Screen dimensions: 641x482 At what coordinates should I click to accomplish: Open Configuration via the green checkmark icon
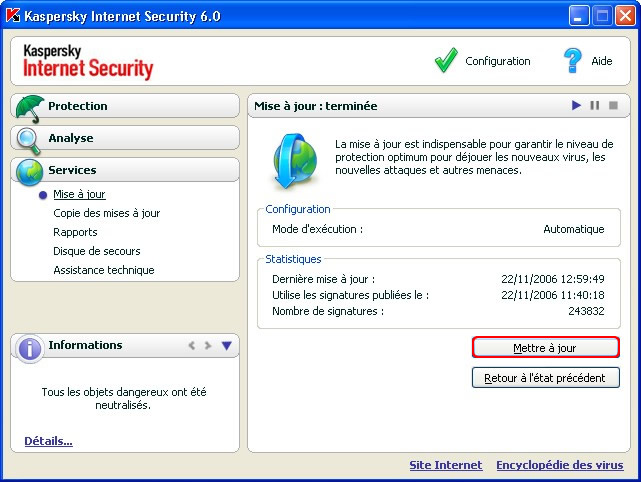(x=446, y=61)
